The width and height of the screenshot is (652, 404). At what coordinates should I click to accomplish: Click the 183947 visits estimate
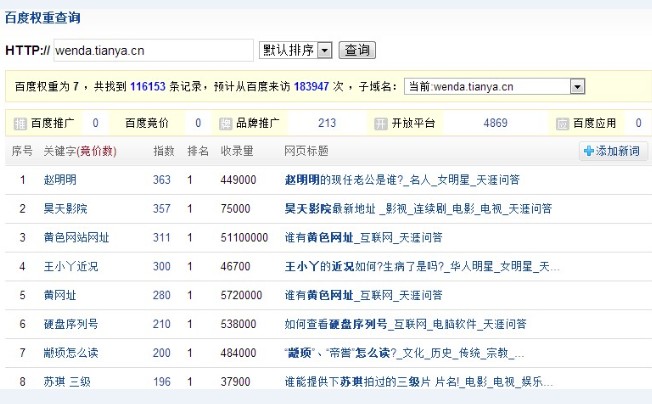click(x=311, y=86)
